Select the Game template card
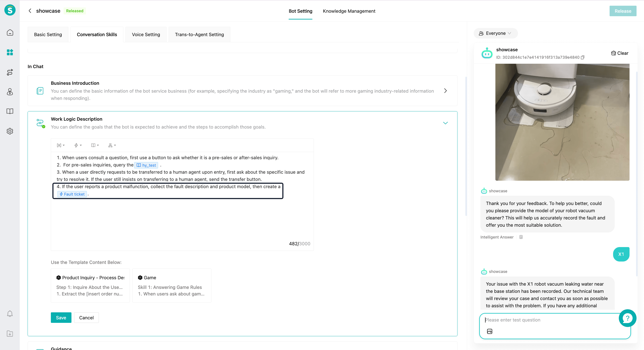 [x=171, y=285]
